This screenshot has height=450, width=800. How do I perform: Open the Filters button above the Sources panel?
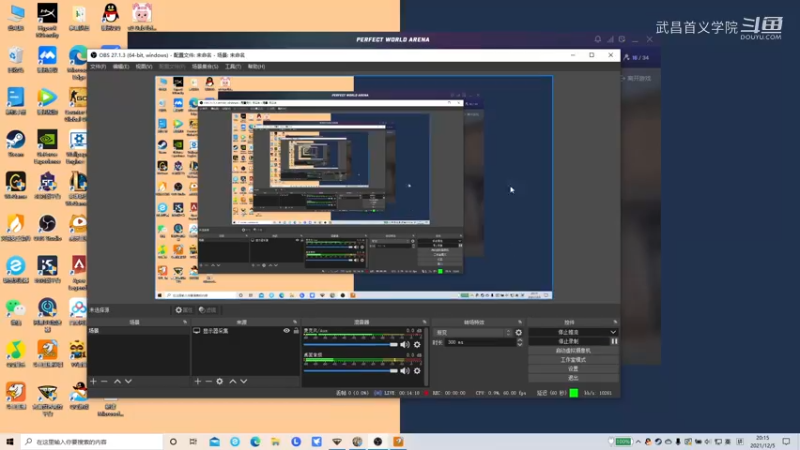207,310
